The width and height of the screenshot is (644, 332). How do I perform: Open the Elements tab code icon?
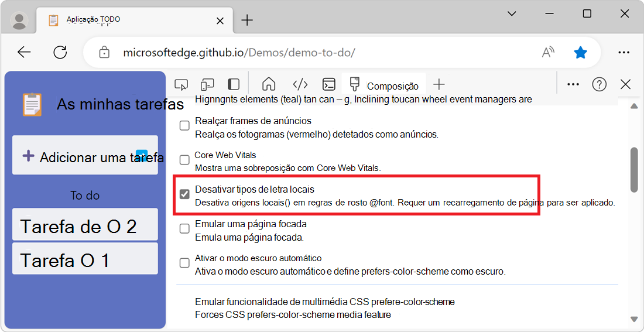pos(300,84)
